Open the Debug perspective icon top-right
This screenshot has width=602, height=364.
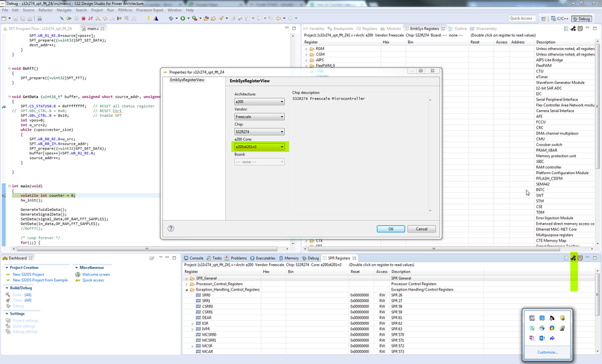point(580,19)
